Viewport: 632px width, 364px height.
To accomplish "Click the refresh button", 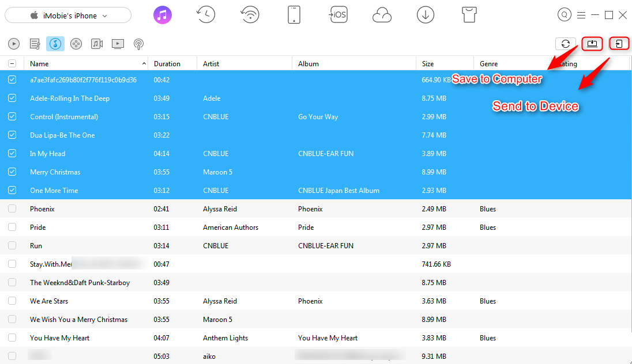I will click(566, 44).
